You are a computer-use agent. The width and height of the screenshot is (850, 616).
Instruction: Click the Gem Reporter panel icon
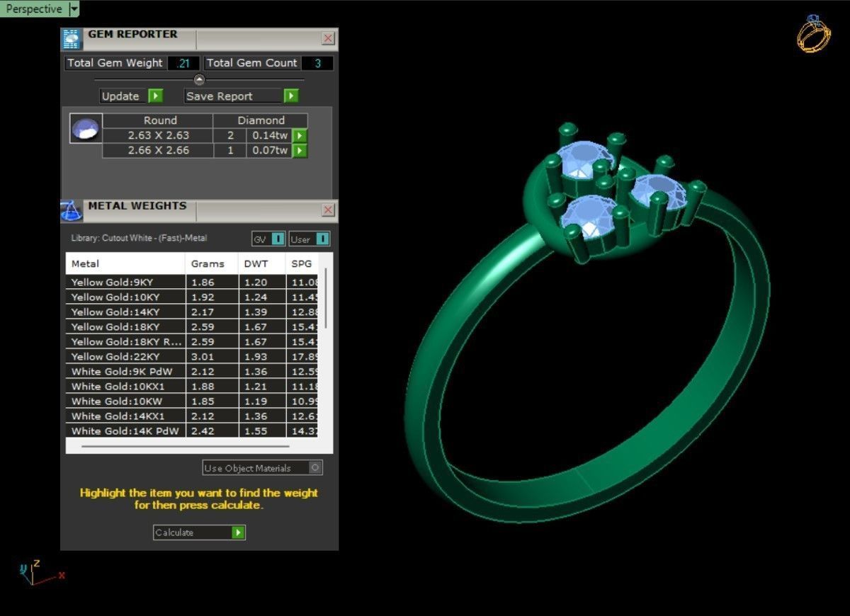[72, 39]
